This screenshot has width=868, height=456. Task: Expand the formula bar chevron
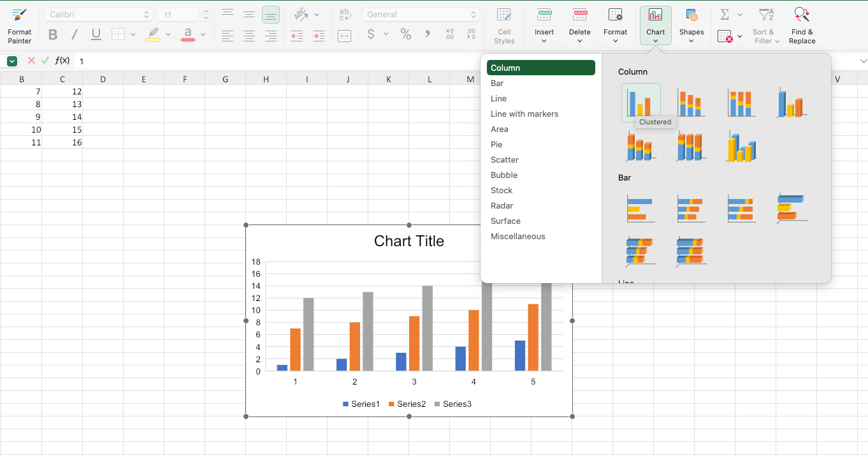point(864,61)
